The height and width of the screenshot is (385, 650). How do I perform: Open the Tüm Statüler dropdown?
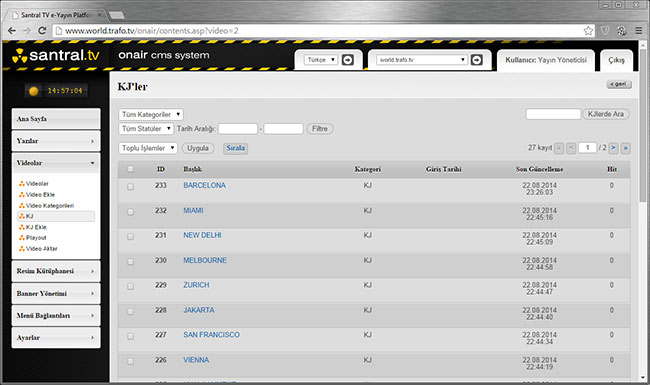point(146,129)
